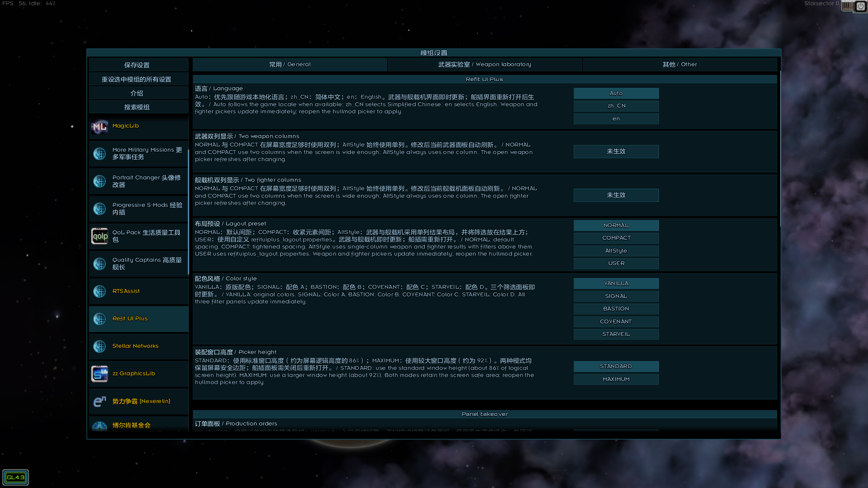The width and height of the screenshot is (868, 488).
Task: Select Auto language option
Action: [x=616, y=93]
